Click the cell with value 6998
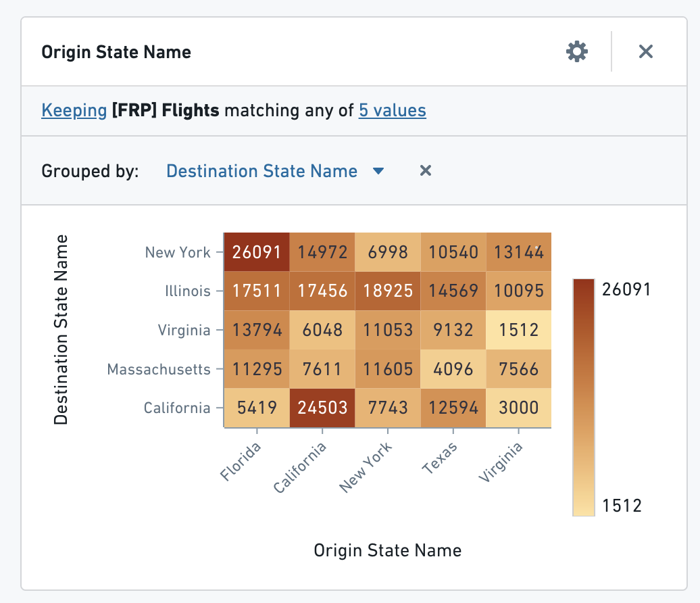 pyautogui.click(x=388, y=252)
